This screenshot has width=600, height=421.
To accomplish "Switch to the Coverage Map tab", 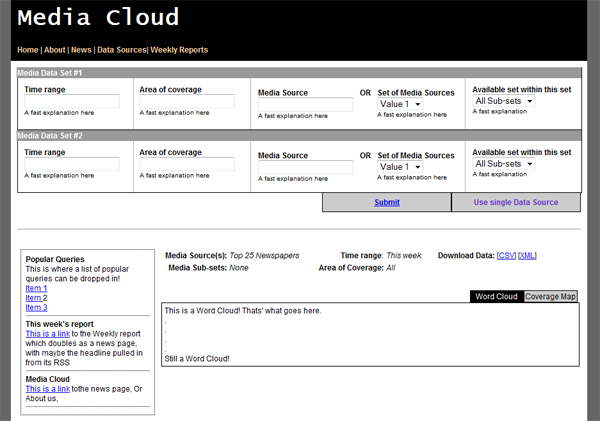I will (x=551, y=297).
